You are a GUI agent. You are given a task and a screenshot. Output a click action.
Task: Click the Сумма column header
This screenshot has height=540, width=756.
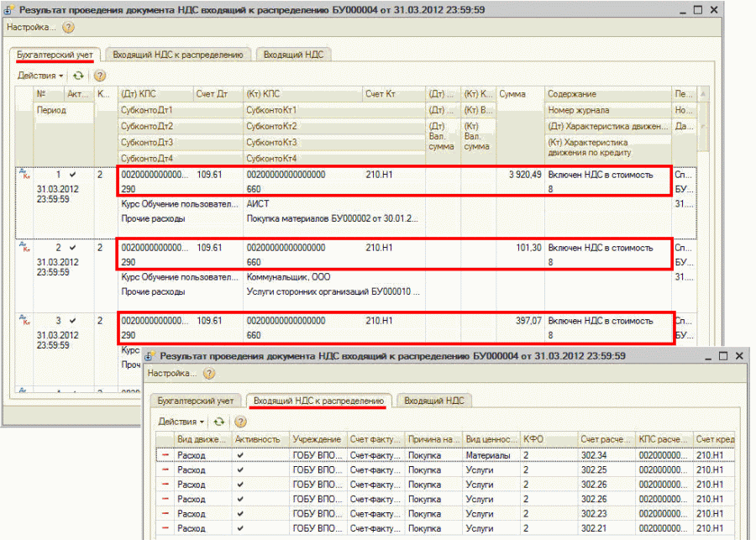pos(512,94)
